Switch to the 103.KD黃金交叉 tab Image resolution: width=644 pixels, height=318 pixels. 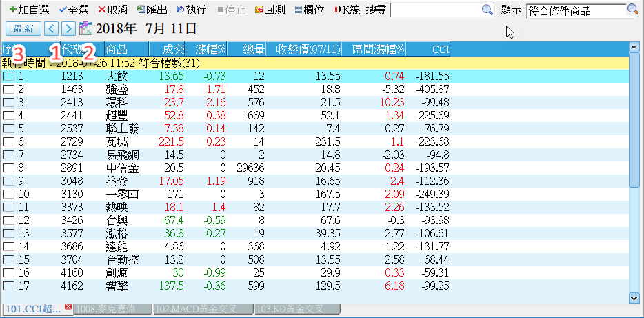pyautogui.click(x=290, y=309)
